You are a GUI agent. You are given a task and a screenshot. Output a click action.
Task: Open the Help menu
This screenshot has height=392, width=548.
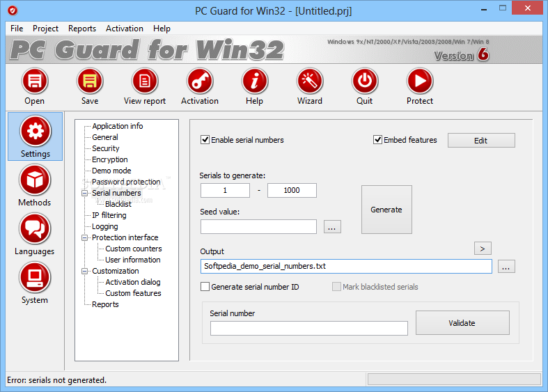[x=162, y=29]
